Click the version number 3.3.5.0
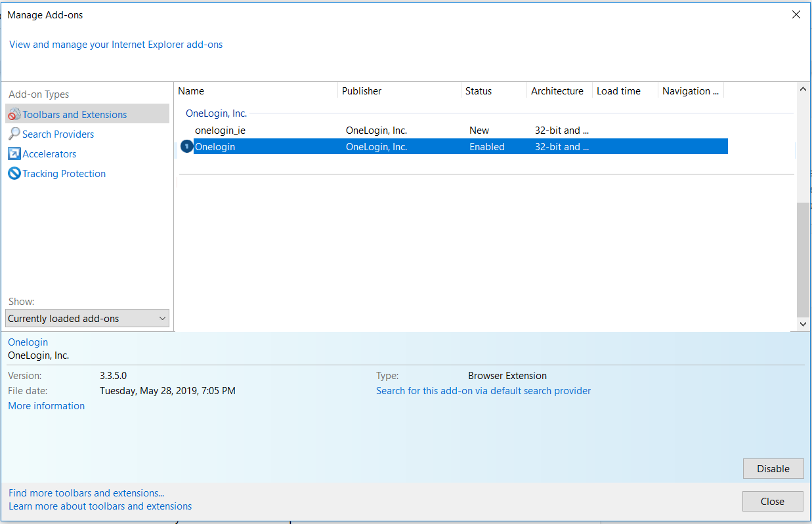 point(113,376)
